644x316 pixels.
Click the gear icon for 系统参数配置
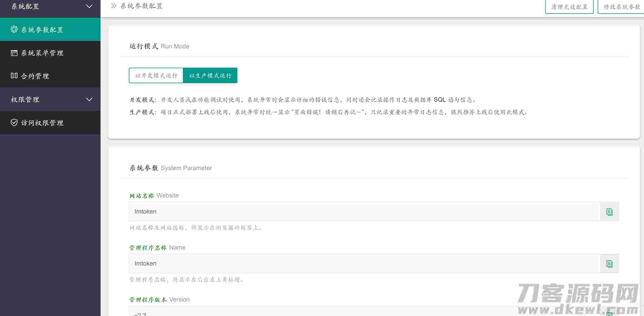(14, 29)
